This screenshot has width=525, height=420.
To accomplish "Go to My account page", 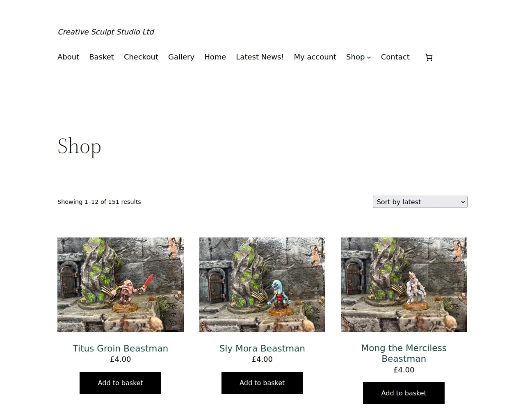I will coord(315,57).
